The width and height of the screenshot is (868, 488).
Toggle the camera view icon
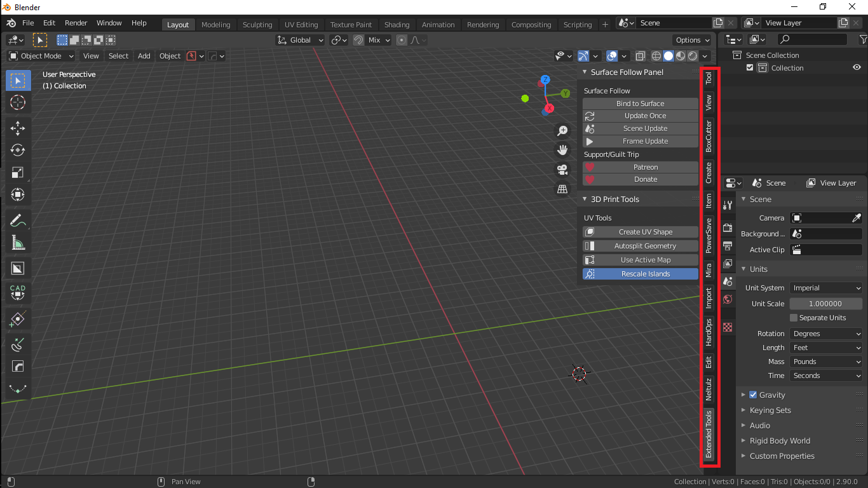click(x=562, y=170)
